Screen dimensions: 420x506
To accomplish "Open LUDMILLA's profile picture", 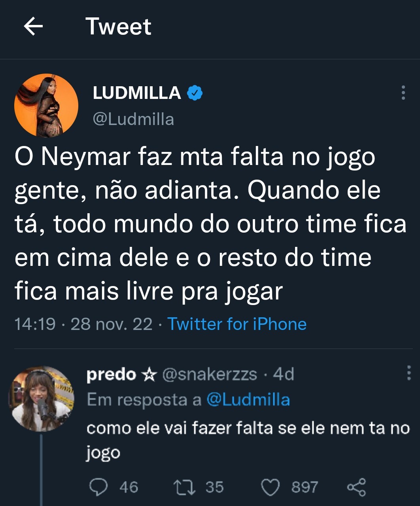I will point(46,106).
